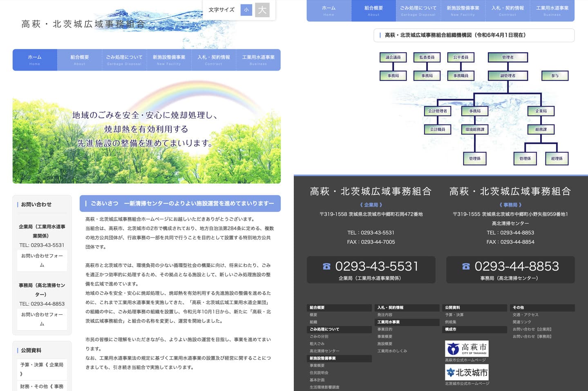This screenshot has height=391, width=588.
Task: Open the 粗大ごみ footer link
Action: pyautogui.click(x=317, y=344)
